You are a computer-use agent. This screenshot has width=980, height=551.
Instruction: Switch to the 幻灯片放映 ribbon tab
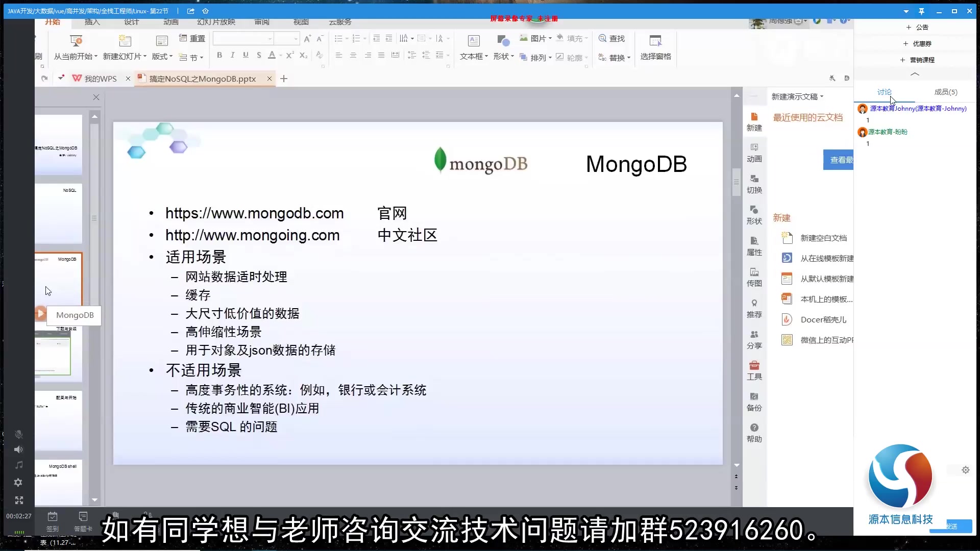(x=216, y=21)
